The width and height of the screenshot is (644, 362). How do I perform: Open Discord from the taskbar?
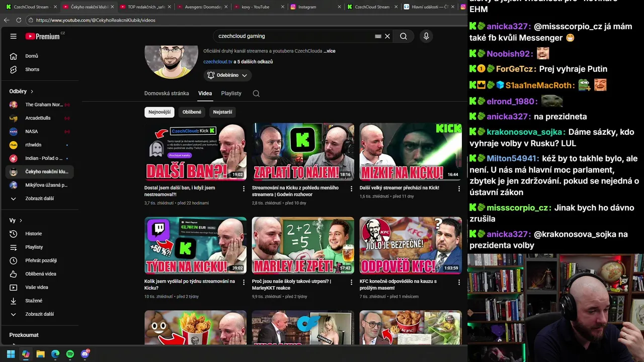pos(85,354)
